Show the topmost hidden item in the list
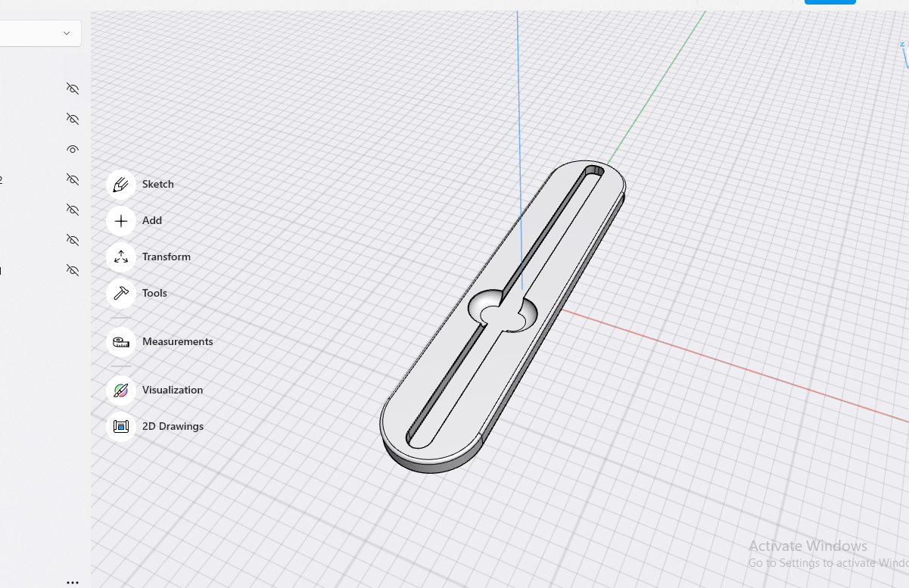 [73, 89]
